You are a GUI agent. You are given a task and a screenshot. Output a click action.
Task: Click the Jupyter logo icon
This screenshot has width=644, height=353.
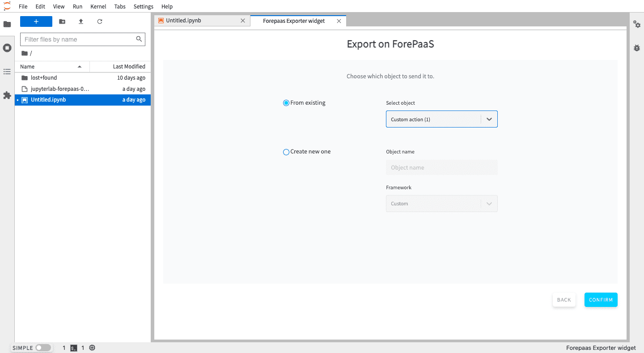pyautogui.click(x=7, y=6)
